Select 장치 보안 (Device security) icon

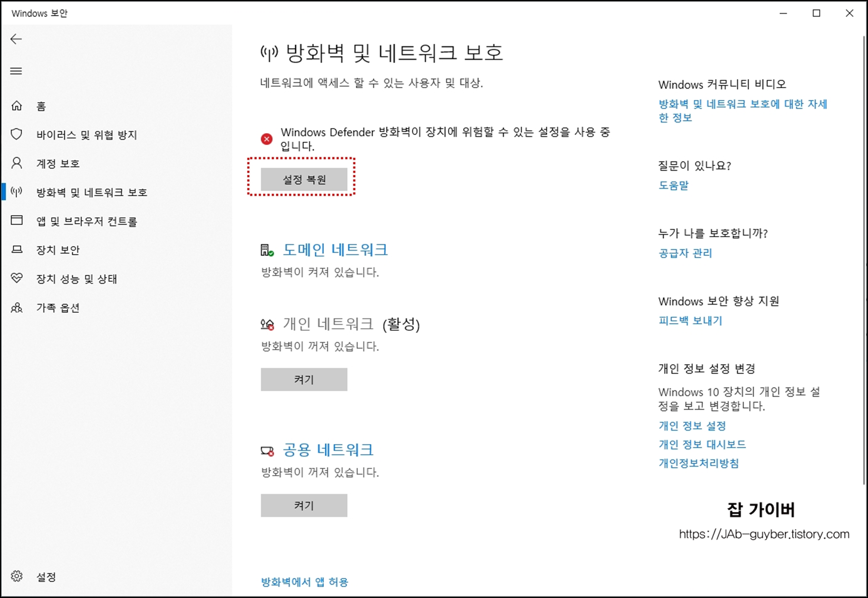coord(16,250)
